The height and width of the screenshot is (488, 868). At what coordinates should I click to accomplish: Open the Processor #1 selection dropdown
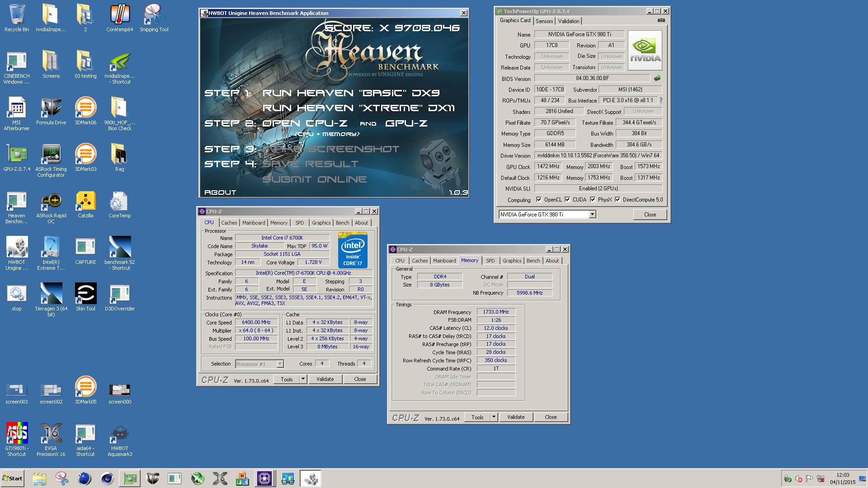click(280, 364)
